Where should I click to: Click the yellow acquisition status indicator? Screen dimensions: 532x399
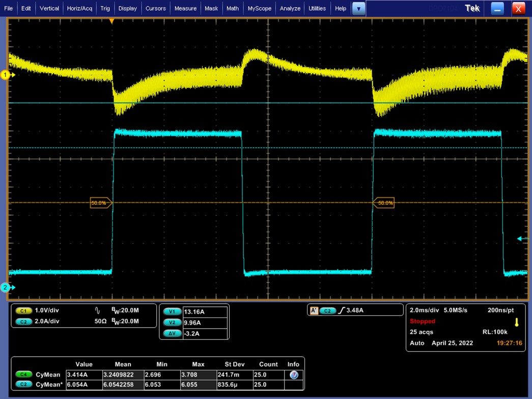517,322
